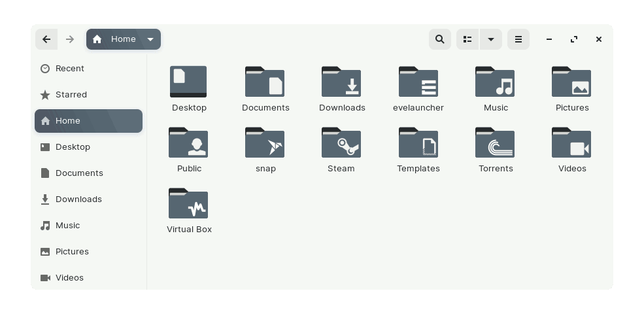Click the search magnifier button
The height and width of the screenshot is (327, 644).
[440, 39]
